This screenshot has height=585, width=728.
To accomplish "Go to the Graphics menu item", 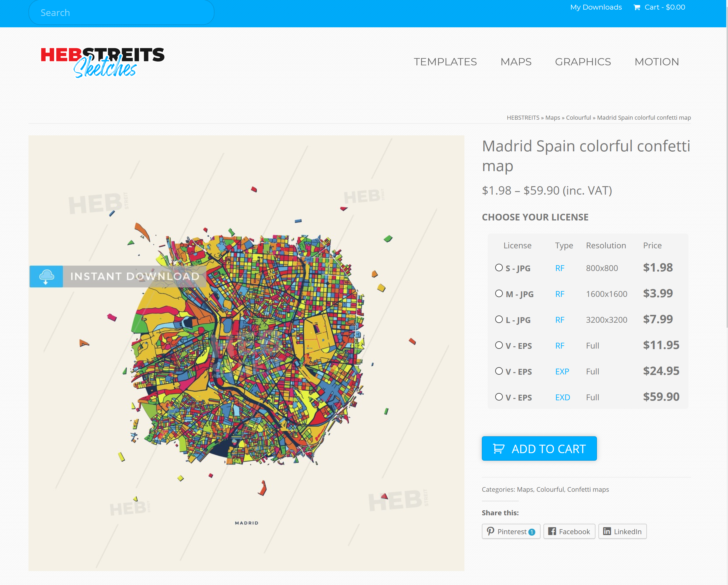I will 583,62.
